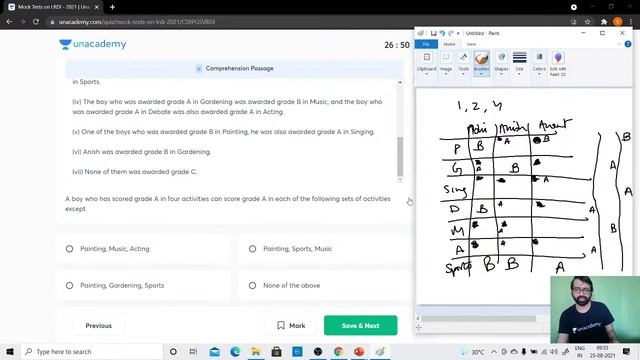Screen dimensions: 640x360
Task: Open Microsoft Store on taskbar
Action: [x=276, y=351]
